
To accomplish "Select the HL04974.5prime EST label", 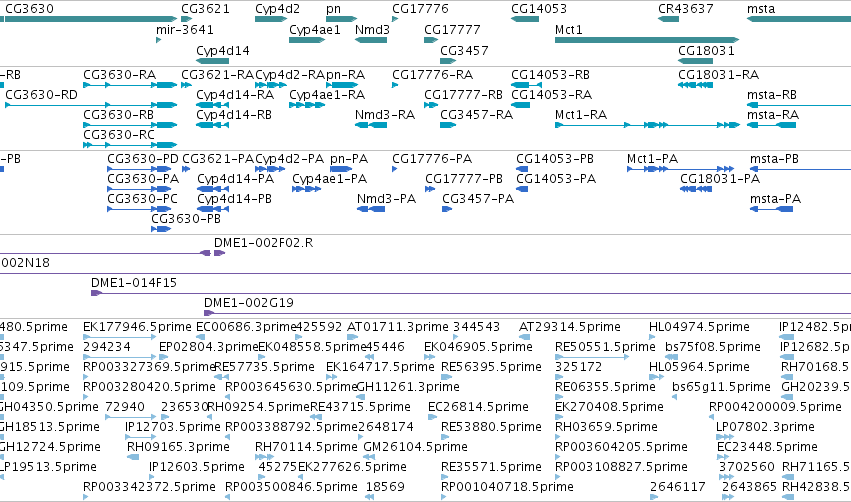I will coord(699,327).
